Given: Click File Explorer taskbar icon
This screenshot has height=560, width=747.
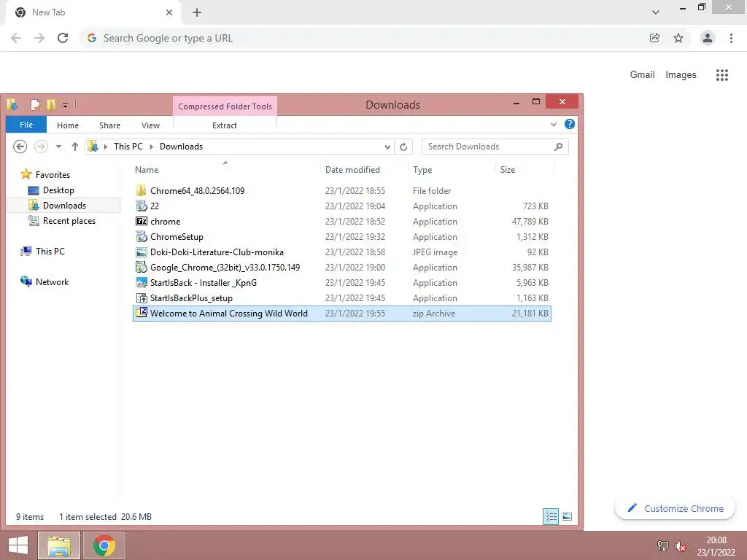Looking at the screenshot, I should (58, 545).
